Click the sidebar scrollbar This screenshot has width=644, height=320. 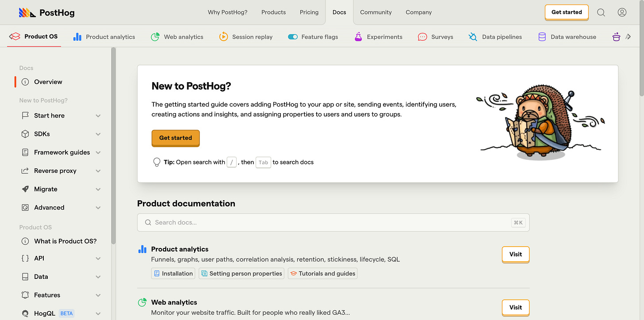coord(114,146)
